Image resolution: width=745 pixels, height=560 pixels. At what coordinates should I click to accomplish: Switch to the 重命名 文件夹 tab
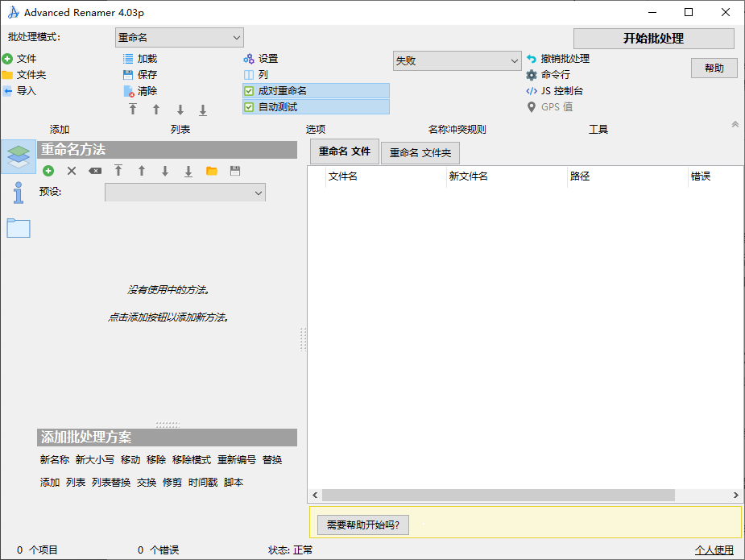(x=423, y=152)
